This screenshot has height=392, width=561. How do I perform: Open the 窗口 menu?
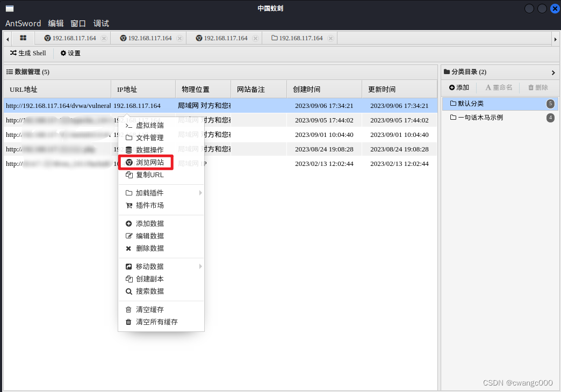pyautogui.click(x=78, y=23)
